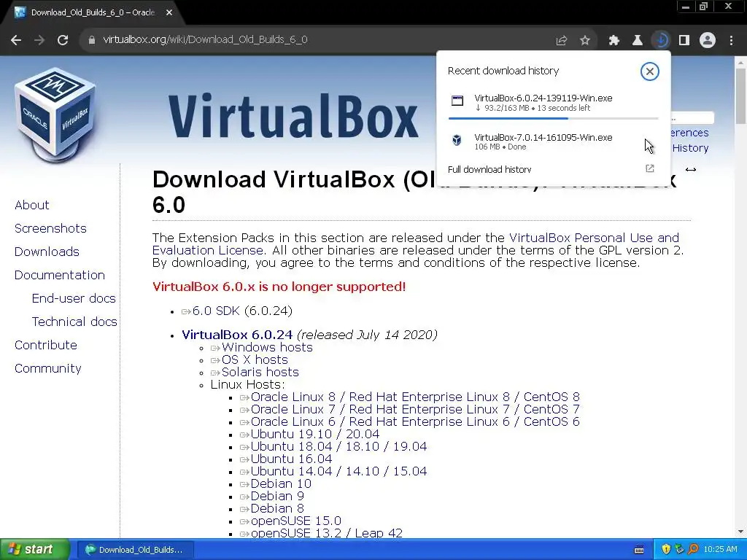Go forward with the forward arrow button

pos(39,40)
